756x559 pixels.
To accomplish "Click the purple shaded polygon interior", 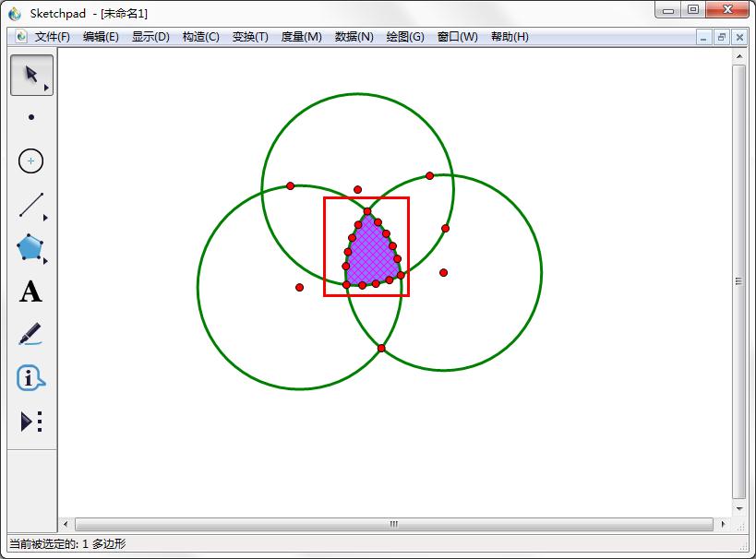I will (x=371, y=256).
